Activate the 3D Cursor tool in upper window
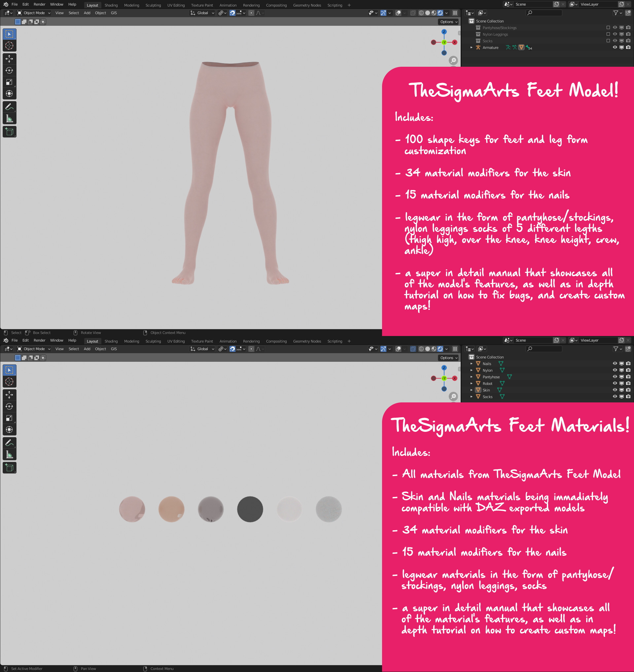 coord(10,46)
